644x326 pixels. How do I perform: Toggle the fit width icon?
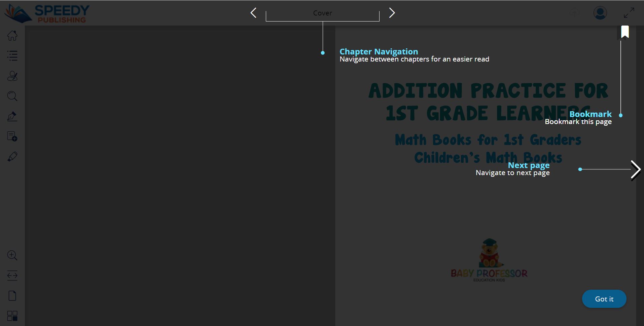coord(12,276)
